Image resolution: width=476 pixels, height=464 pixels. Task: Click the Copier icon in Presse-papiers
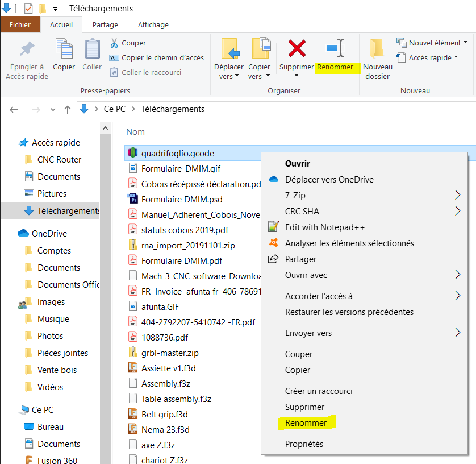pos(64,49)
